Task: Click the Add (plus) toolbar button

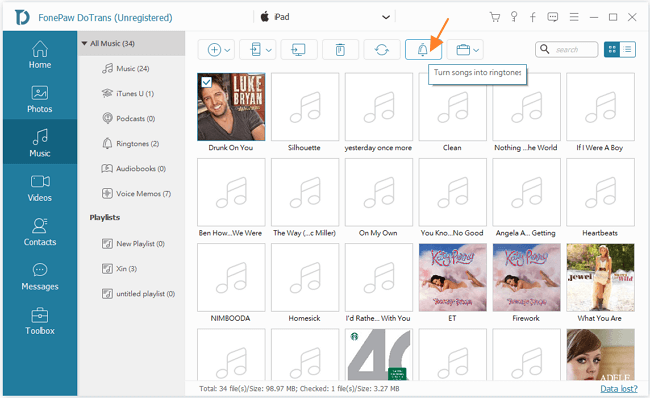Action: pyautogui.click(x=214, y=50)
